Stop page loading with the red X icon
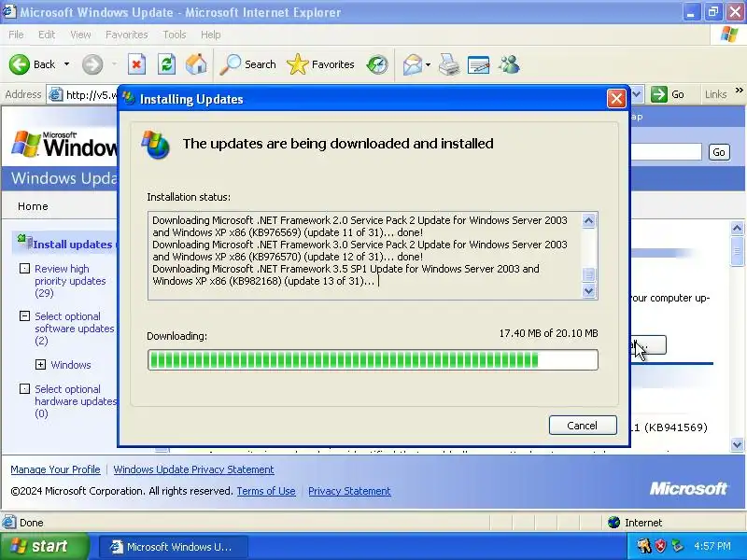 [136, 64]
